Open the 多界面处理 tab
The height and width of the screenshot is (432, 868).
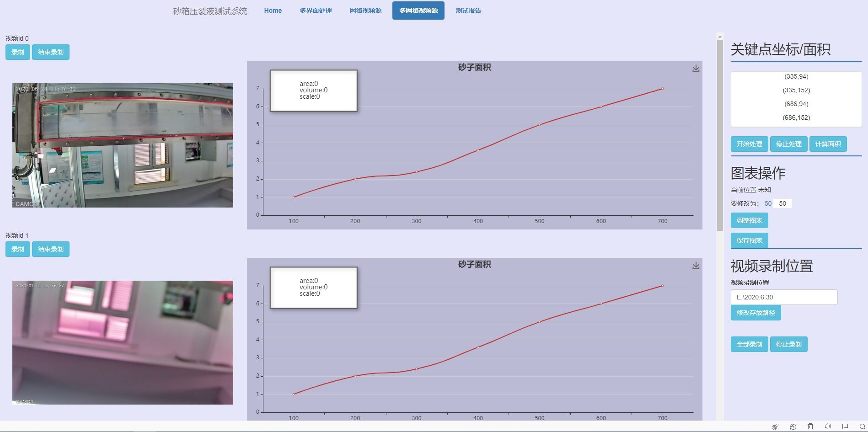tap(316, 11)
